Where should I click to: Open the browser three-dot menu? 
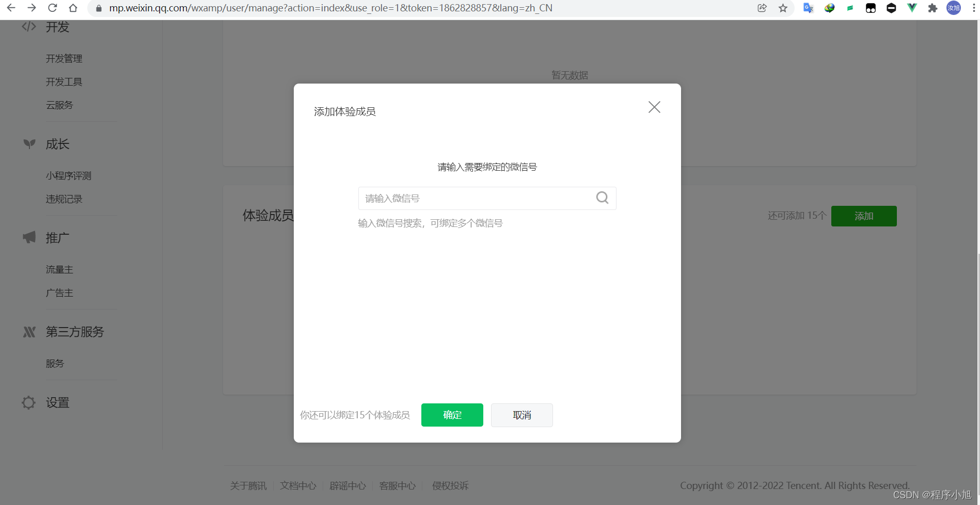tap(973, 8)
